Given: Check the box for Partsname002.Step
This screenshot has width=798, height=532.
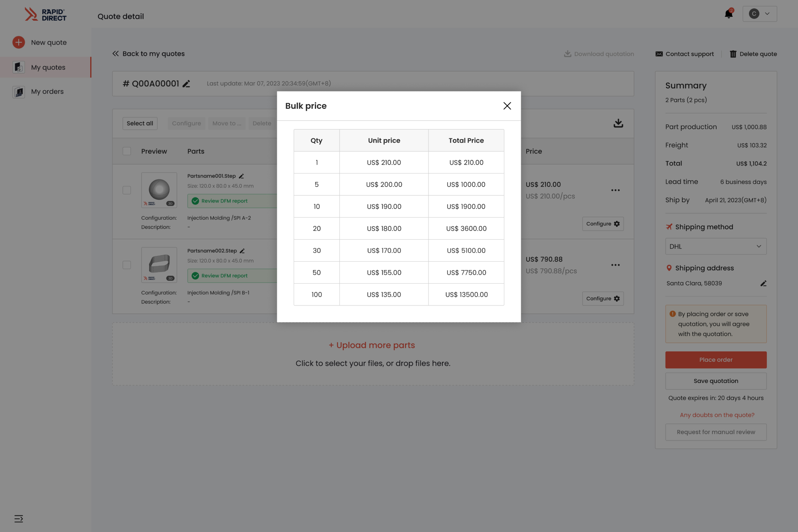Looking at the screenshot, I should [x=127, y=265].
